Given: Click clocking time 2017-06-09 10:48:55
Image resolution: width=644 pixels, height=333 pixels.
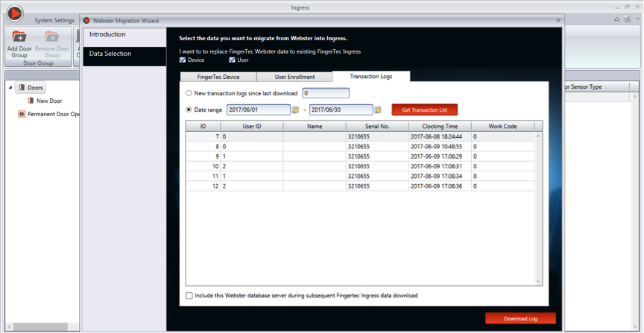Looking at the screenshot, I should [x=436, y=147].
